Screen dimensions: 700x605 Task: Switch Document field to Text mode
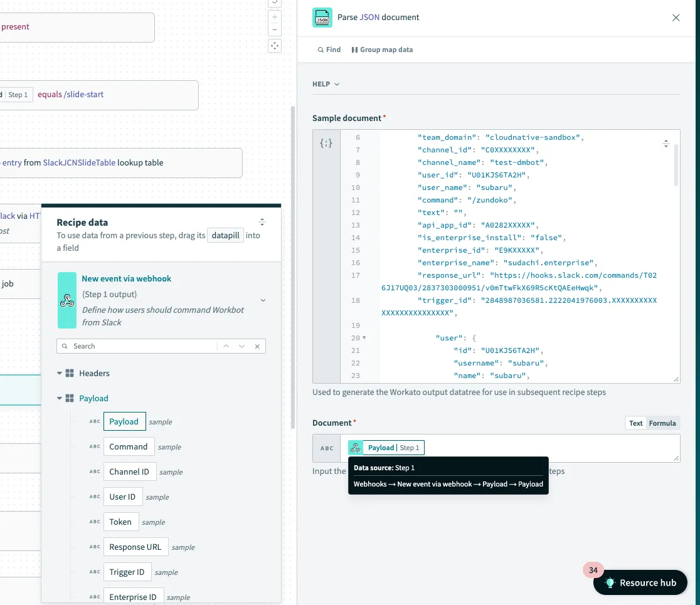coord(635,423)
